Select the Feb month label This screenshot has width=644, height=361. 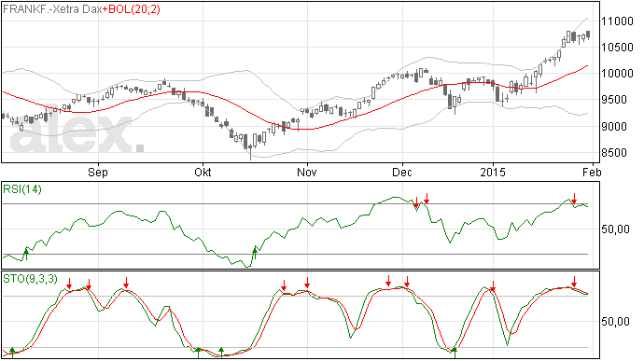point(592,172)
